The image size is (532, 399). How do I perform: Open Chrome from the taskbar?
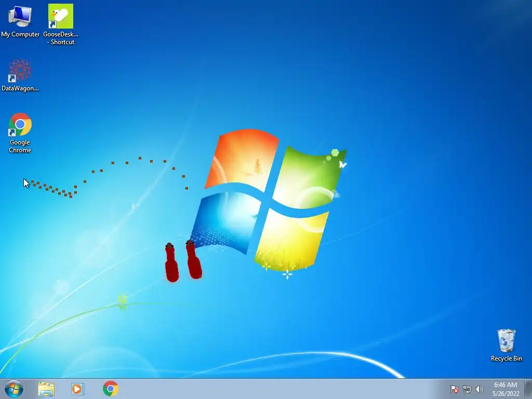coord(111,389)
